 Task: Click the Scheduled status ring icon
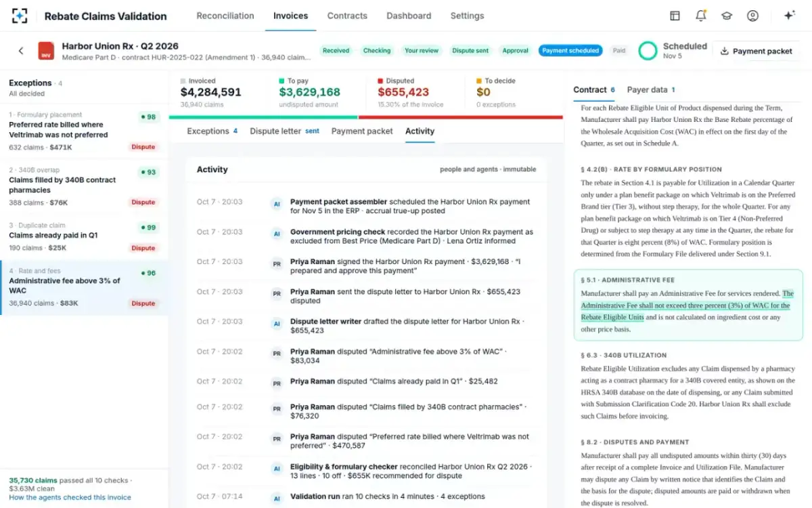point(648,51)
